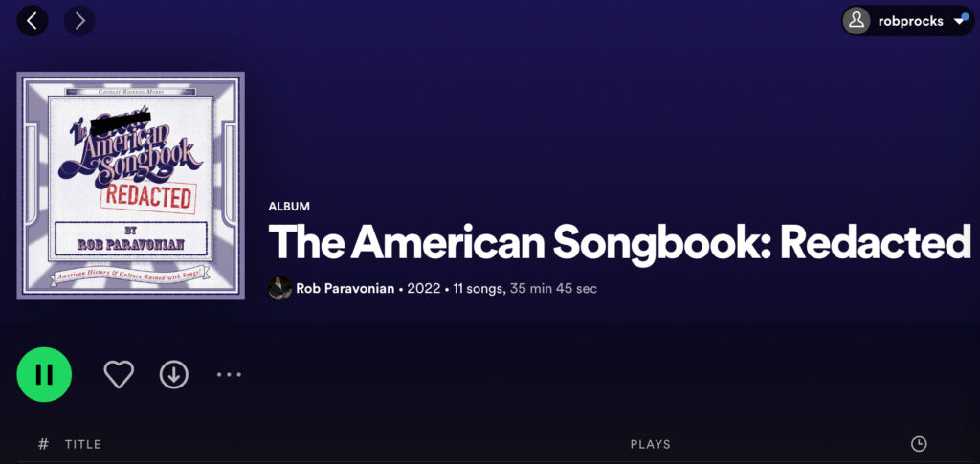Viewport: 980px width, 464px height.
Task: Click the small artist avatar picture
Action: click(x=280, y=289)
